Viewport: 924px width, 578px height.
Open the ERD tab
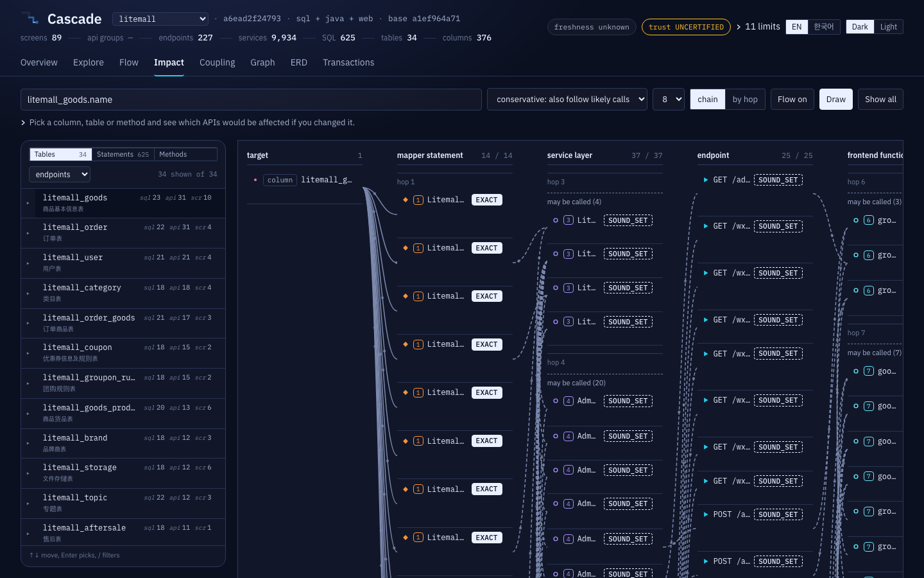point(299,62)
